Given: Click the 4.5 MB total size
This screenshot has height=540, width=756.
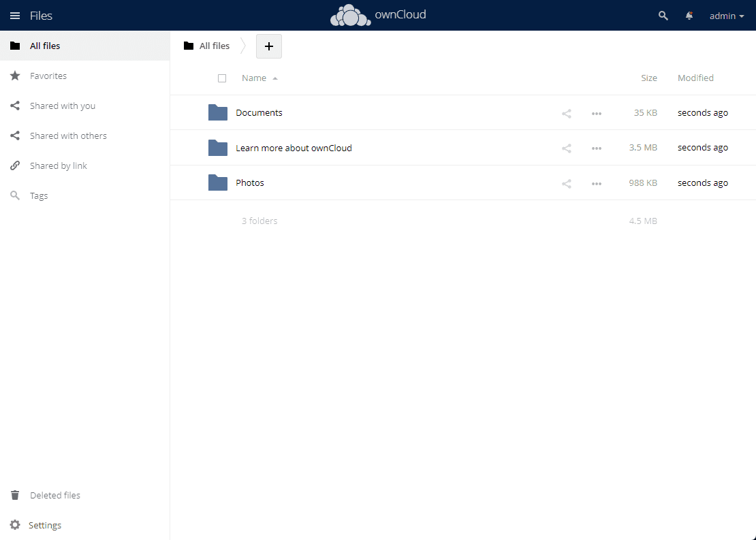Looking at the screenshot, I should [x=643, y=221].
